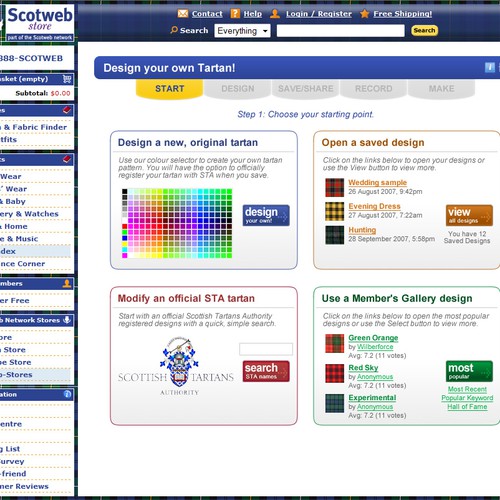Click the information icon in sidebar
The width and height of the screenshot is (500, 500).
pos(67,394)
